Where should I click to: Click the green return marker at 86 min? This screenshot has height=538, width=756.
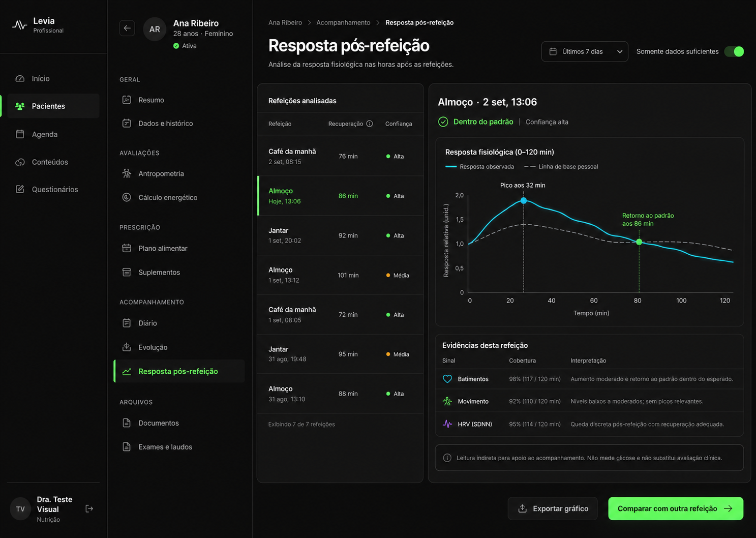pos(639,242)
